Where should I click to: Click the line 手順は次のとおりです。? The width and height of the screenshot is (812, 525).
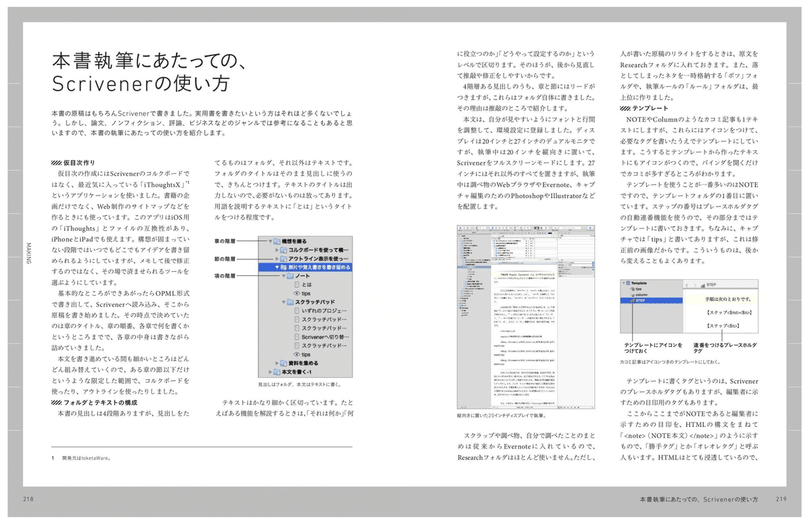(727, 299)
